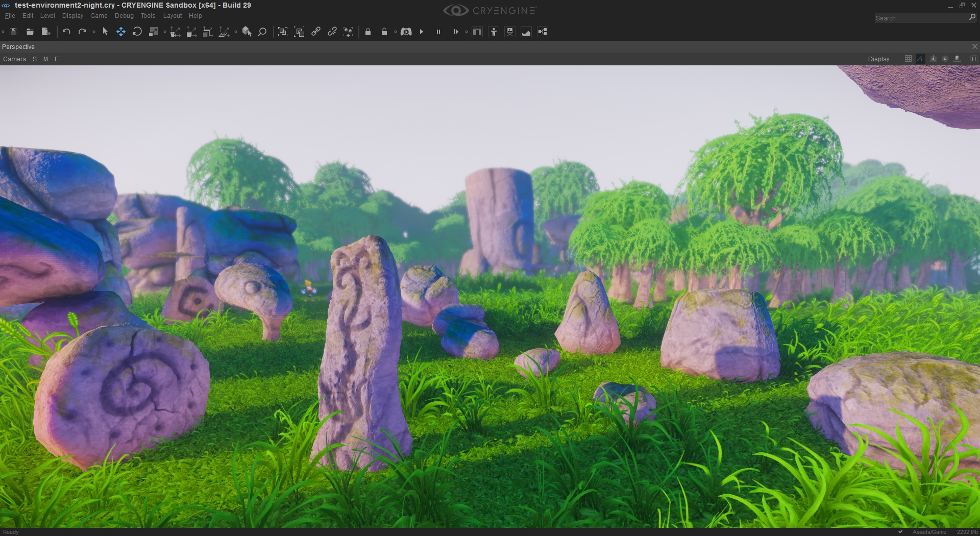
Task: Click the group objects icon
Action: (283, 32)
